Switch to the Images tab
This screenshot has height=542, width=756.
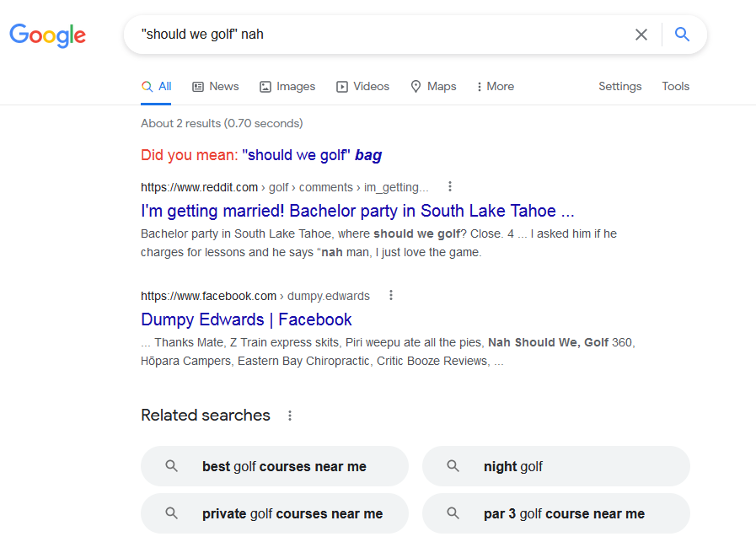tap(287, 86)
